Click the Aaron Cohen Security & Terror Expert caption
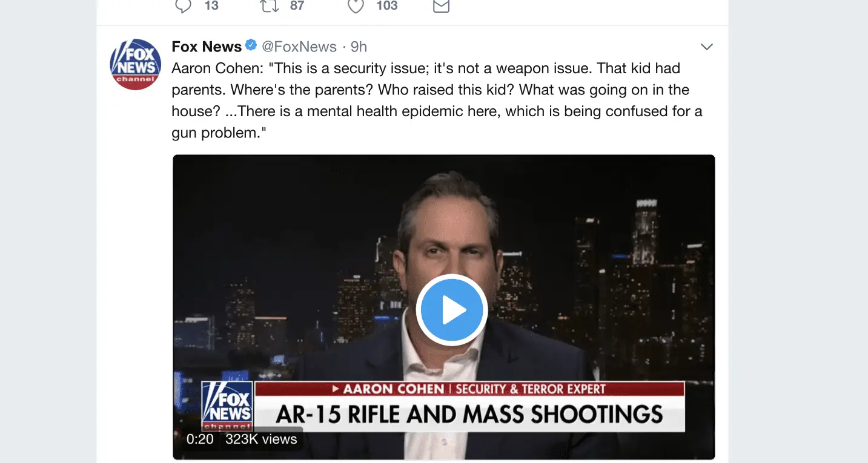The height and width of the screenshot is (463, 868). click(x=469, y=389)
